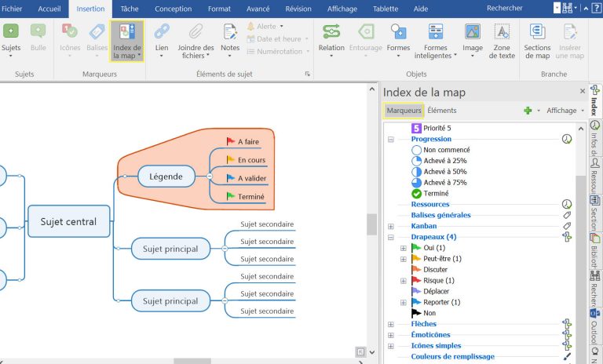
Task: Click the Notes icon in ribbon
Action: click(x=230, y=32)
